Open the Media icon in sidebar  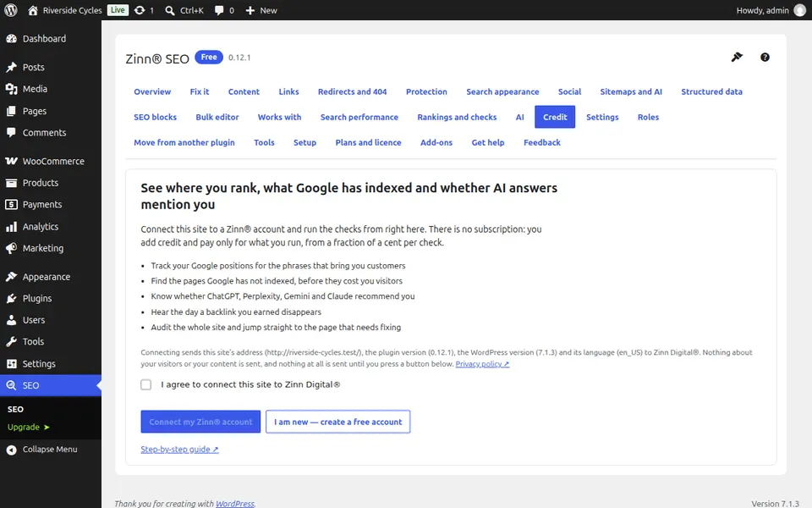tap(11, 89)
